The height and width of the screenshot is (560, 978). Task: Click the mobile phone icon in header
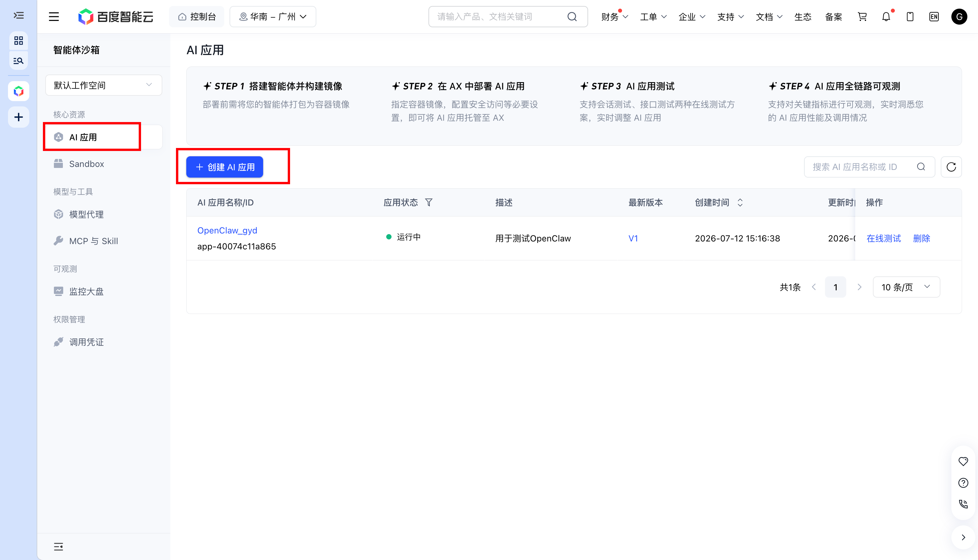(x=910, y=17)
